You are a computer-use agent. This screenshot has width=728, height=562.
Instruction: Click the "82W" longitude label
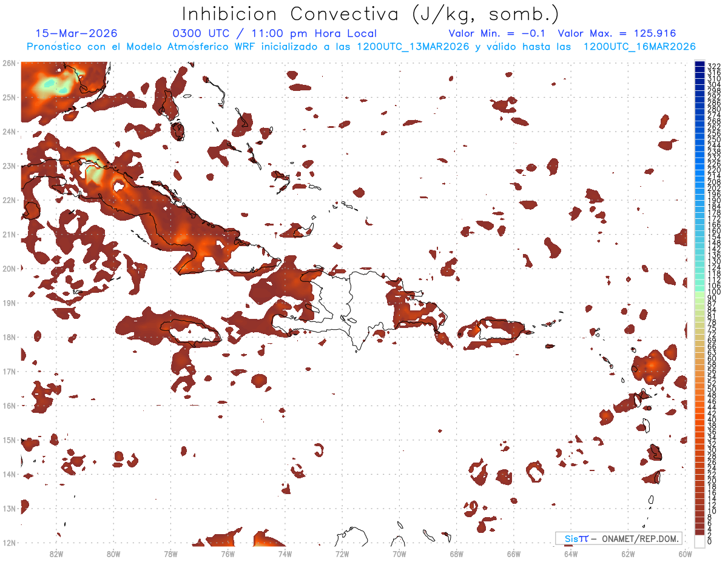point(56,554)
